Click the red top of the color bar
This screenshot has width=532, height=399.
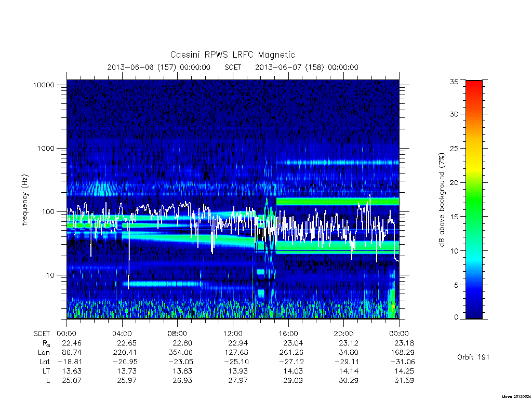(474, 85)
